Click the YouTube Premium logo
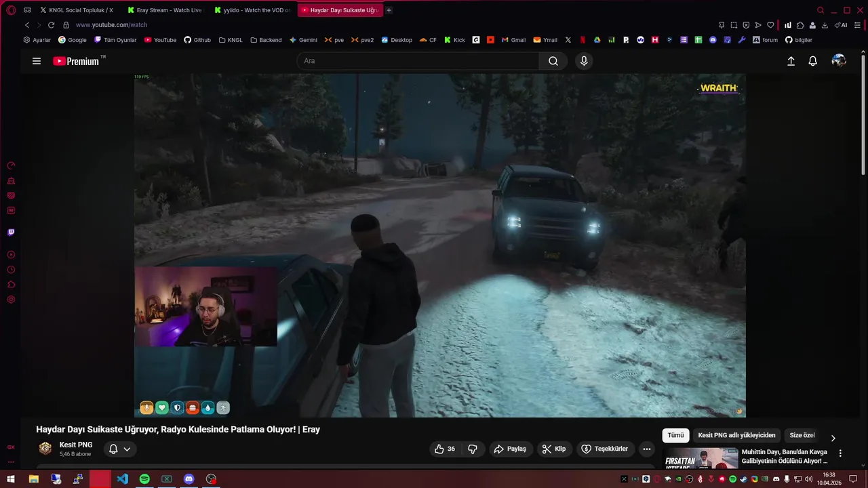 (x=76, y=61)
